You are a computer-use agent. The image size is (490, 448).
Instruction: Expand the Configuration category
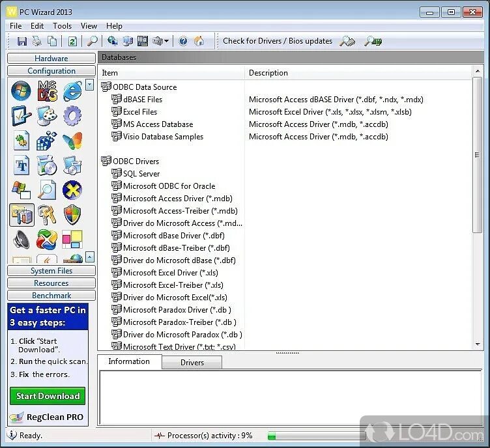click(x=51, y=71)
